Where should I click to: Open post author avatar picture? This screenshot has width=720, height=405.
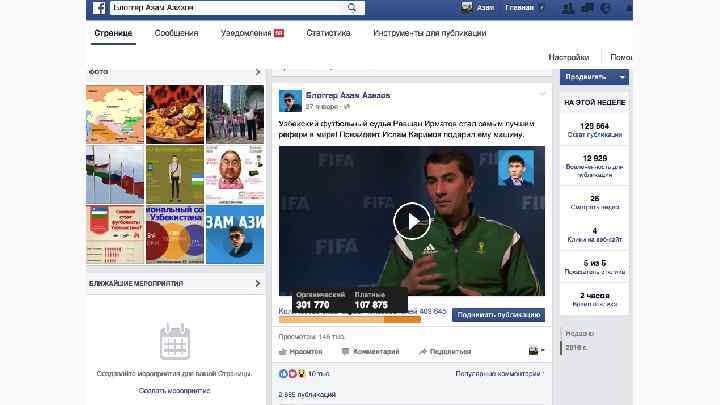tap(290, 101)
